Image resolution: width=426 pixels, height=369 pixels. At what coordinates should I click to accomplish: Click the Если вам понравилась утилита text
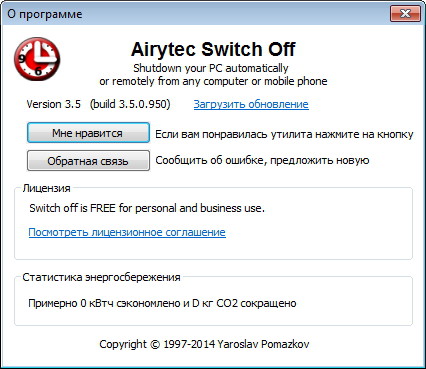click(284, 134)
